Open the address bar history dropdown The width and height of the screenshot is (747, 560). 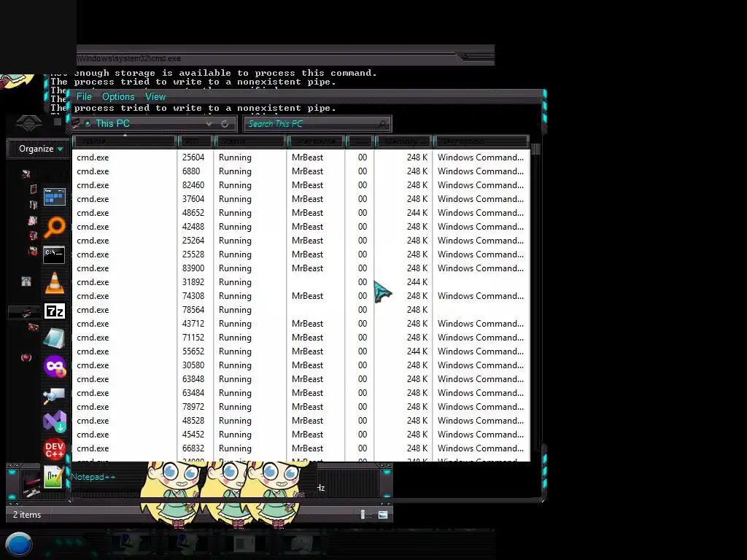[209, 124]
